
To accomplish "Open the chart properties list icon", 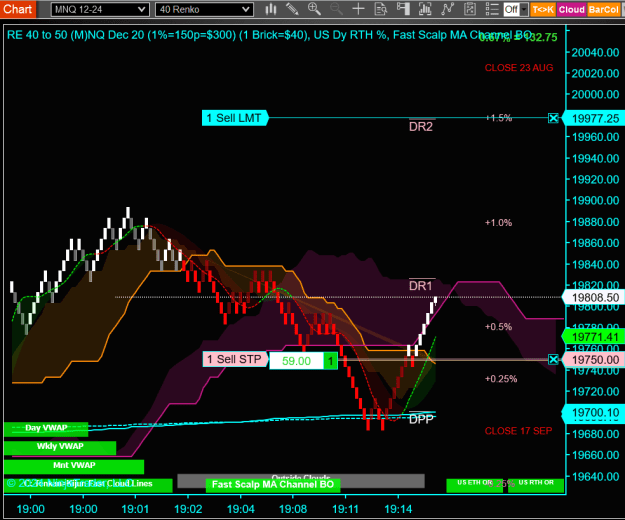I will 492,9.
